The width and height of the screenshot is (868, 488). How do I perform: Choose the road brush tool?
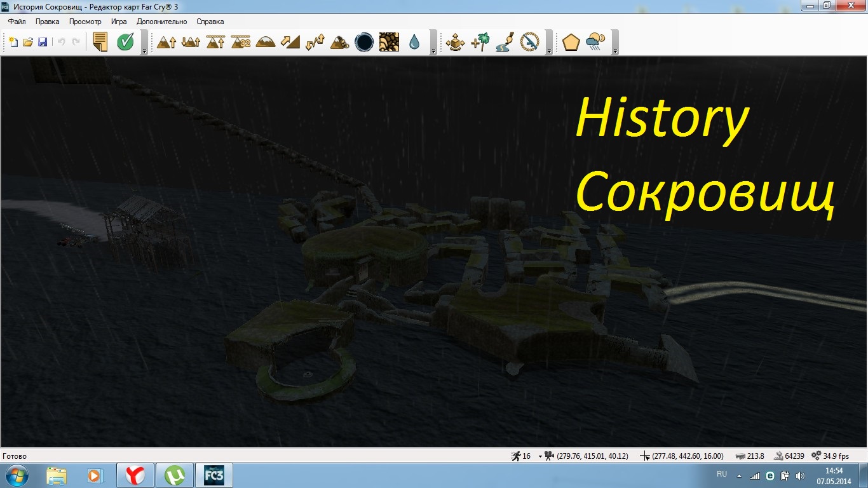click(x=505, y=42)
